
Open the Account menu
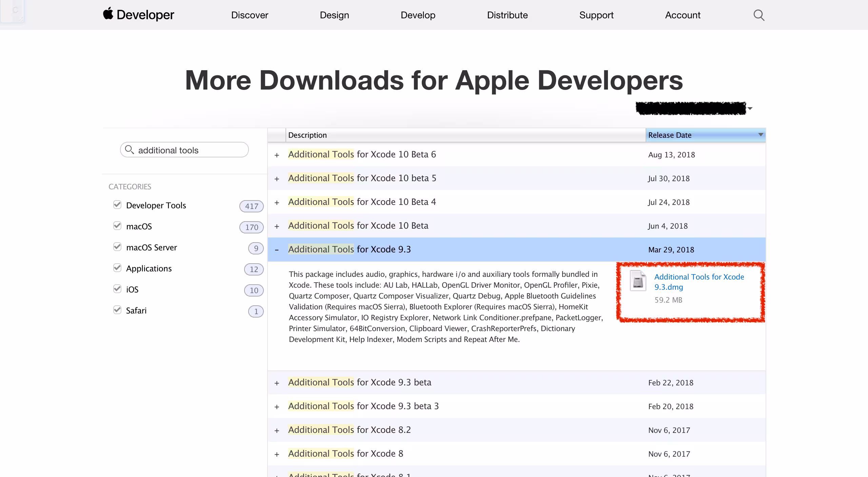683,15
